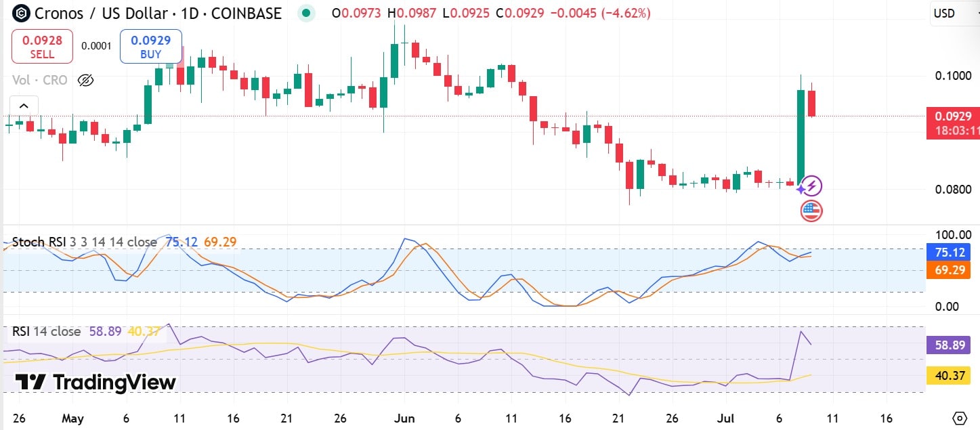Click the orange Stoch RSI value tag 69.29
Screen dimensions: 980x430
click(948, 269)
